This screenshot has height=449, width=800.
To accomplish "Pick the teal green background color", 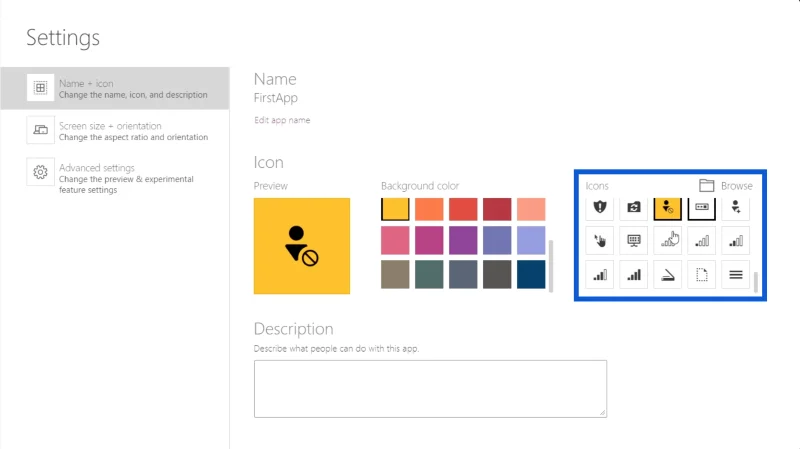I will 429,275.
